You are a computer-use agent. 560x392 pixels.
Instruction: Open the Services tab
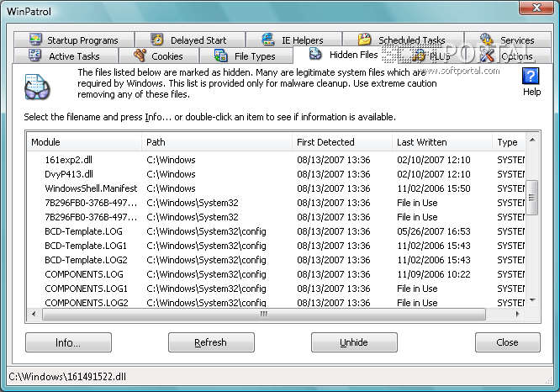508,40
